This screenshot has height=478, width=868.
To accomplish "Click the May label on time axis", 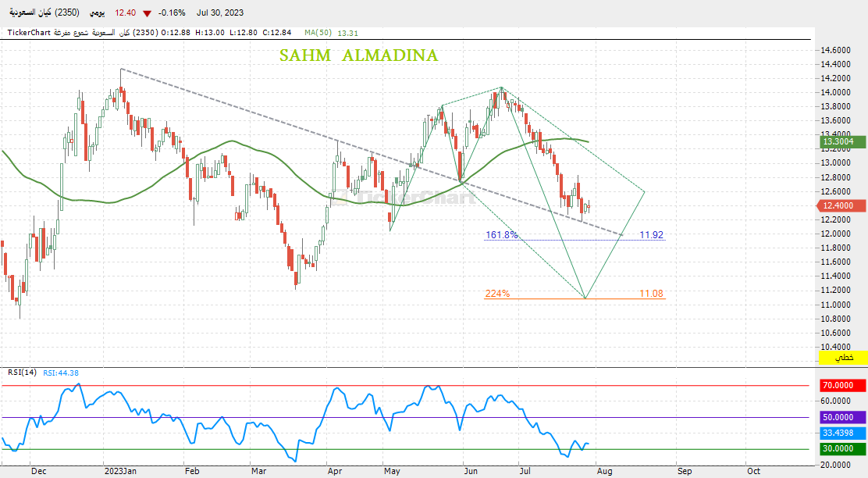I will [x=392, y=471].
